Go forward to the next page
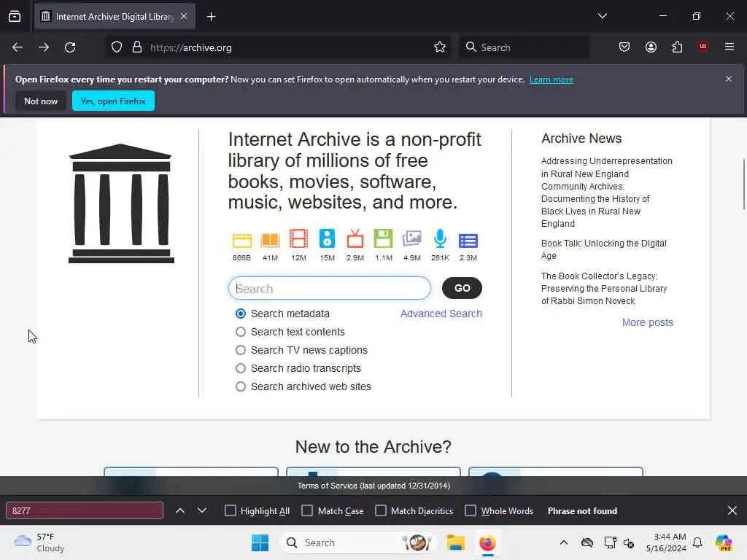747x560 pixels. pos(44,47)
